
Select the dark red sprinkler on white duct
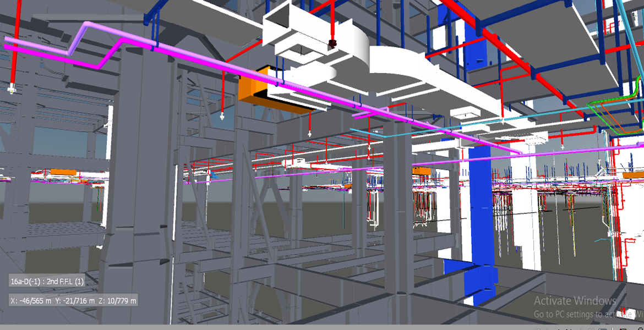click(332, 43)
